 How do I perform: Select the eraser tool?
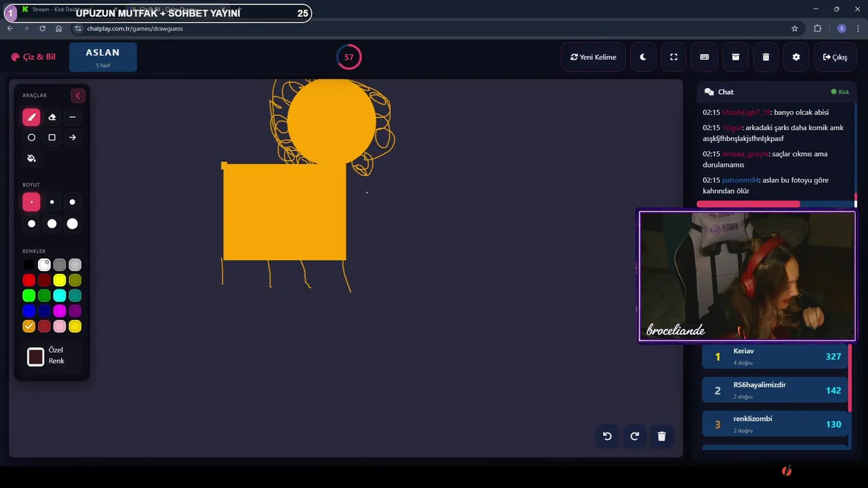tap(52, 117)
